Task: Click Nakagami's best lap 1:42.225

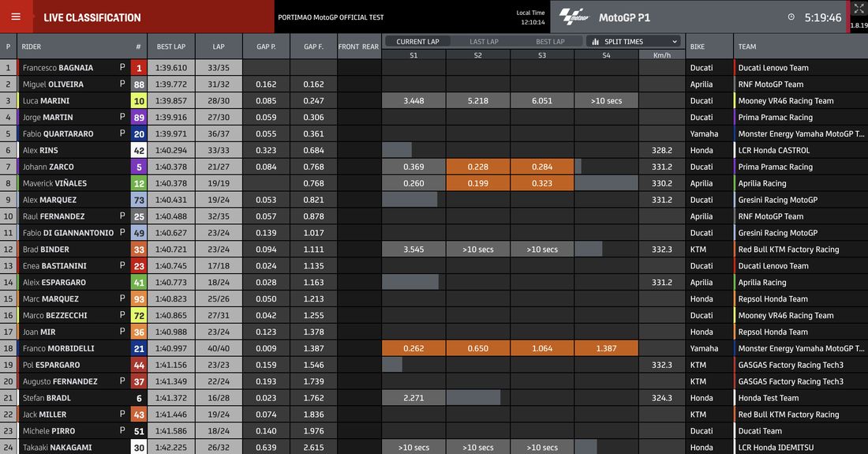Action: pyautogui.click(x=171, y=448)
